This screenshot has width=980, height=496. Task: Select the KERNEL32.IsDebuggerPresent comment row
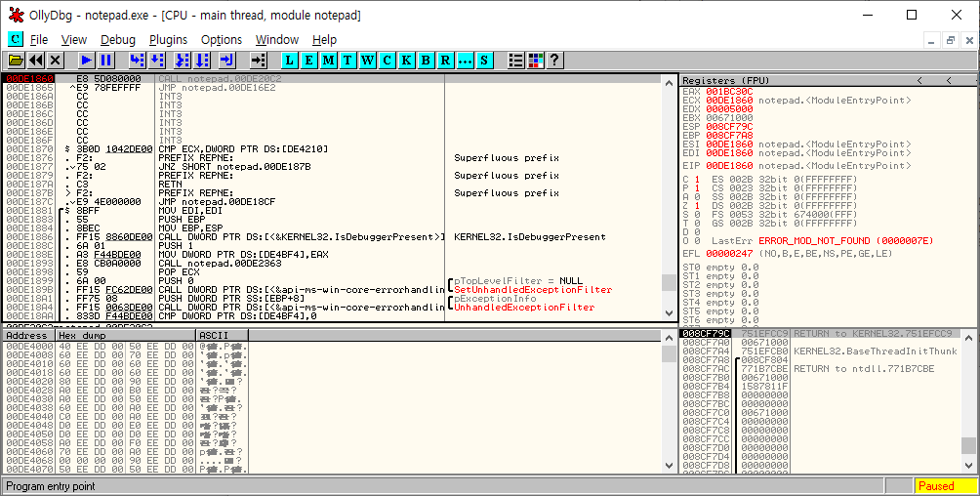click(529, 236)
